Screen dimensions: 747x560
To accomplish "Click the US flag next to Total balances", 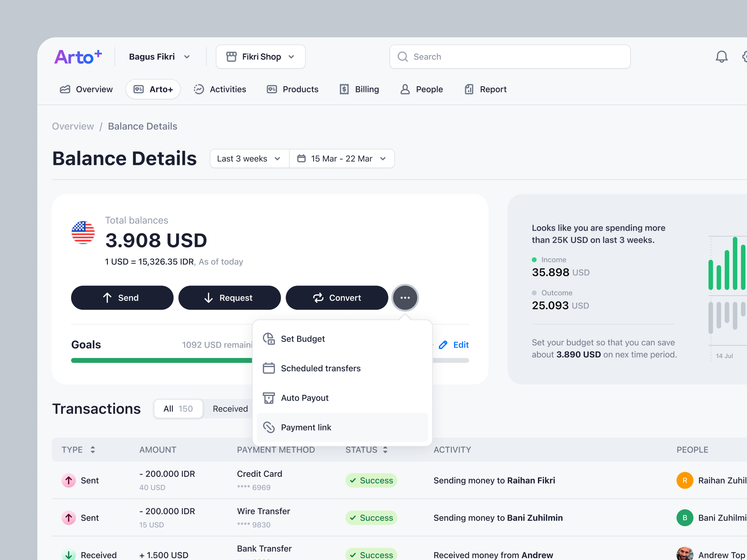I will pyautogui.click(x=83, y=232).
